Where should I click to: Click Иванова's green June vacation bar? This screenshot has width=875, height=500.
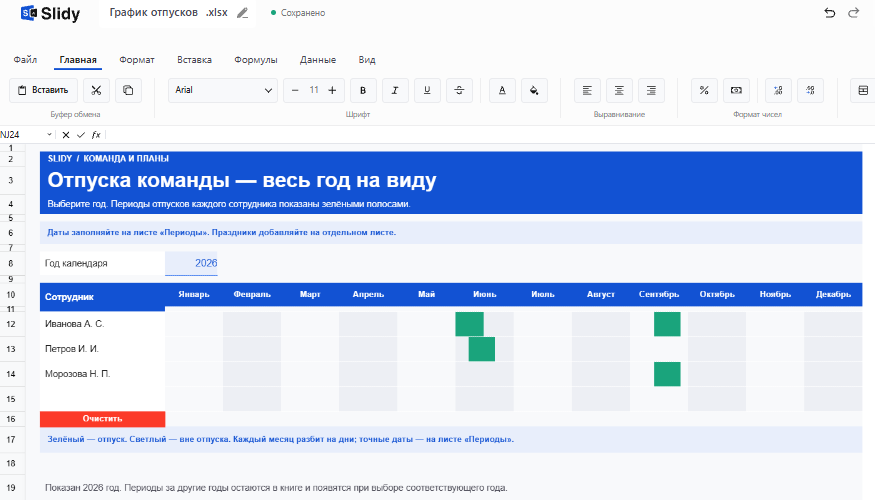tap(469, 324)
